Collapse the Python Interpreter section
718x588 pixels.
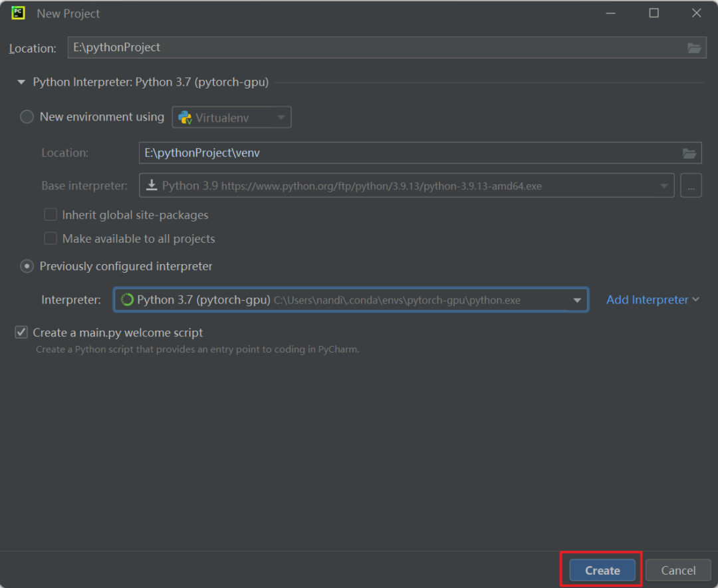[x=21, y=82]
